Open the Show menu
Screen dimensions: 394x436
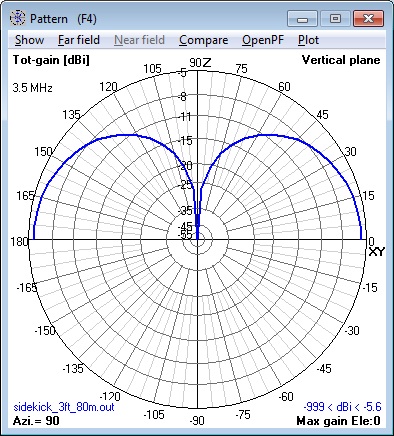tap(29, 40)
